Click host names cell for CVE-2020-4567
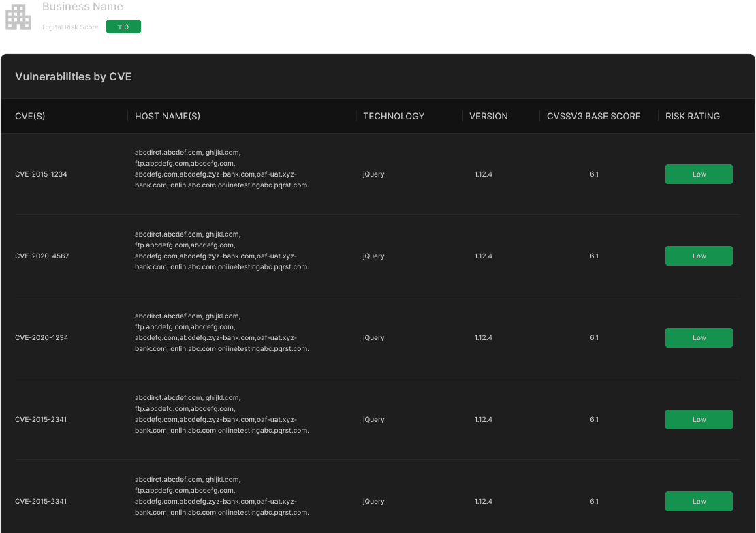Viewport: 756px width, 533px height. 222,250
